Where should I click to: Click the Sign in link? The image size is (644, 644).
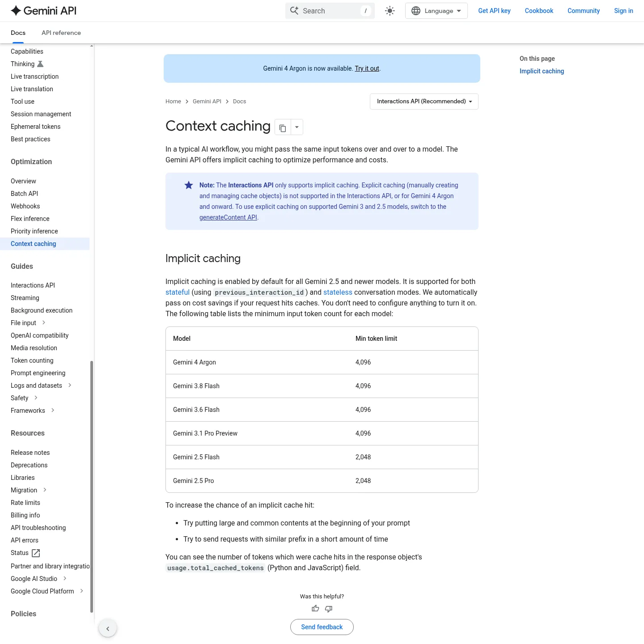[623, 11]
